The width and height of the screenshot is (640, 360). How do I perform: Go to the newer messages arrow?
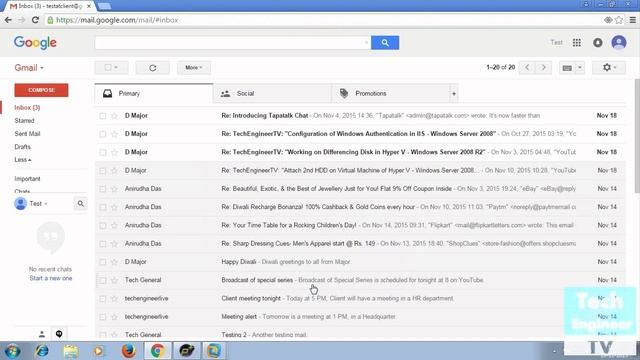pos(527,67)
